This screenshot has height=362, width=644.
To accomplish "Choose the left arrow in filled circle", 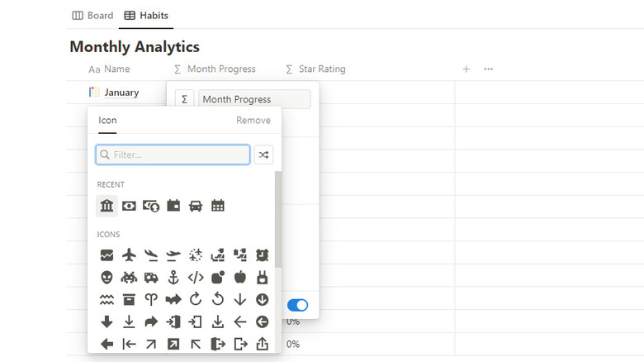I will 262,322.
